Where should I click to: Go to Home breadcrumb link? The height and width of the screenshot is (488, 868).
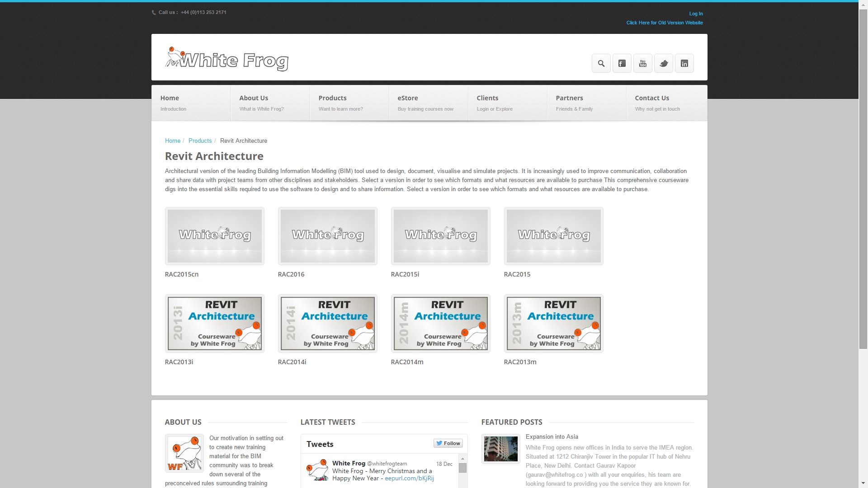pyautogui.click(x=173, y=141)
